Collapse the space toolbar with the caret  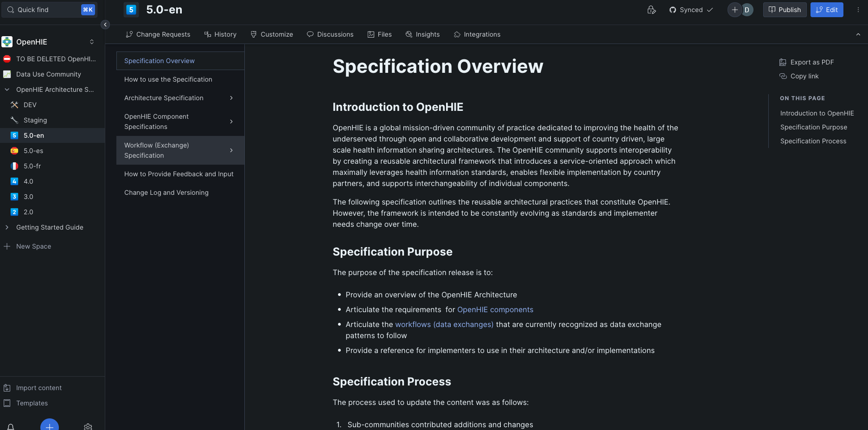click(x=858, y=34)
